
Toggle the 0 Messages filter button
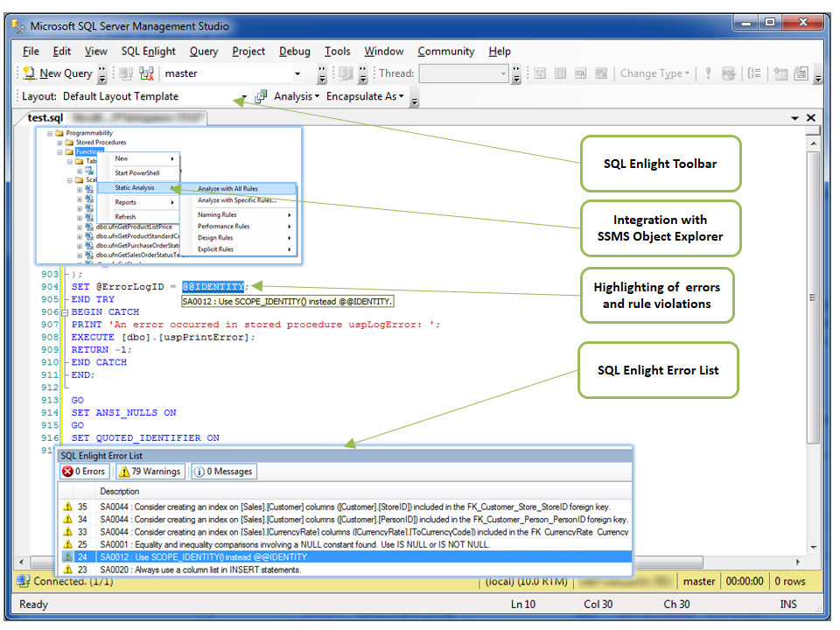click(x=224, y=472)
